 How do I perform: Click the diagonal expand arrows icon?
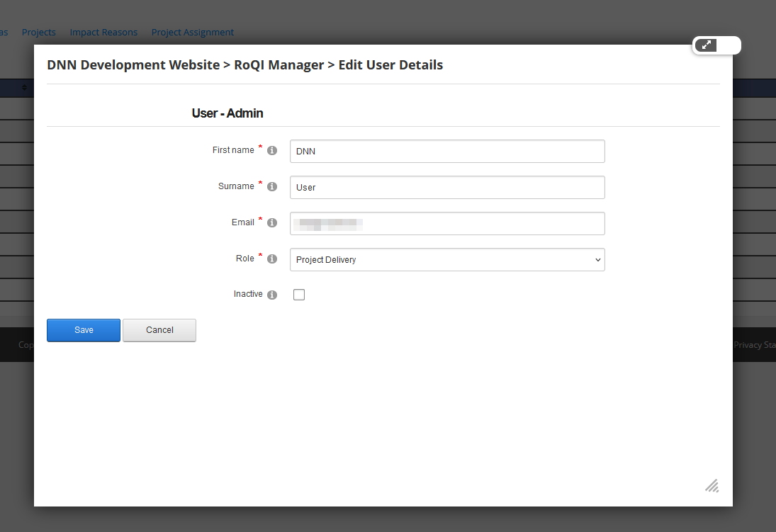tap(706, 45)
